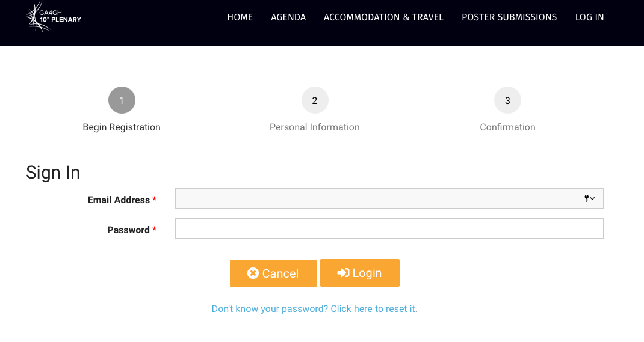Open the key autofill dropdown in email field
This screenshot has width=644, height=342.
(589, 198)
